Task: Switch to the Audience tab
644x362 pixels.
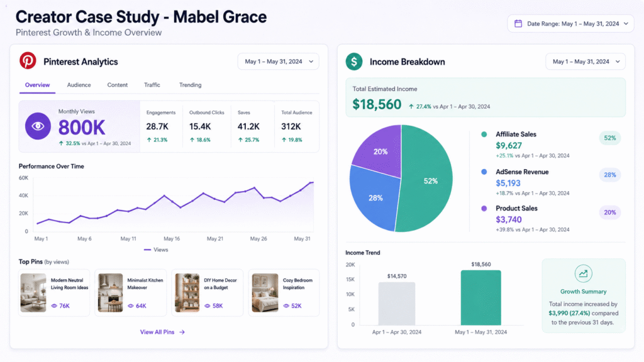Action: pyautogui.click(x=79, y=85)
